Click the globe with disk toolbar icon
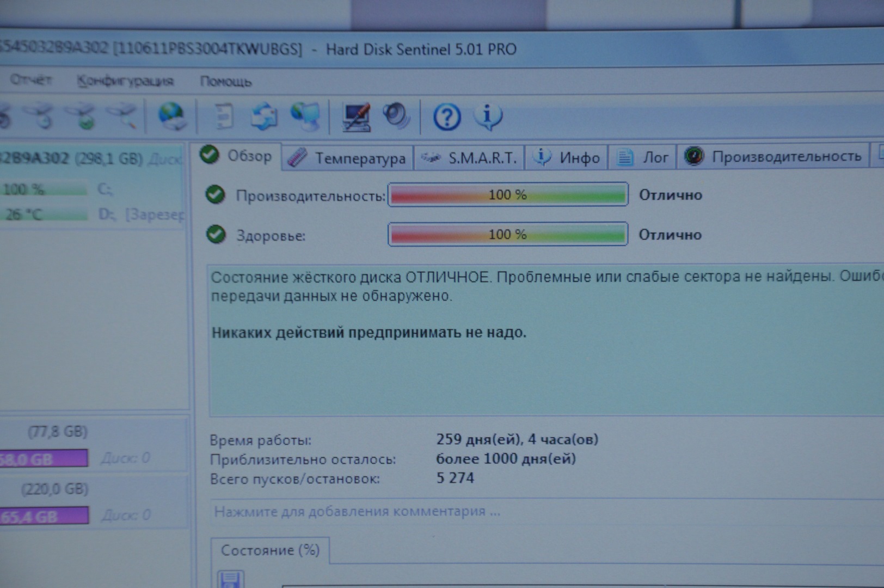884x588 pixels. [x=172, y=116]
